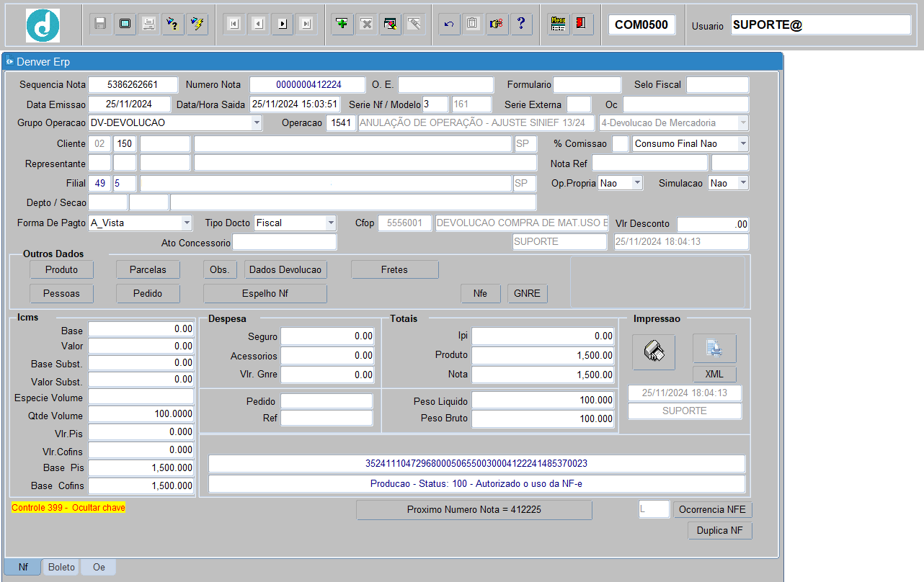Expand the Grupo Operacao dropdown
The width and height of the screenshot is (924, 582).
pyautogui.click(x=257, y=123)
